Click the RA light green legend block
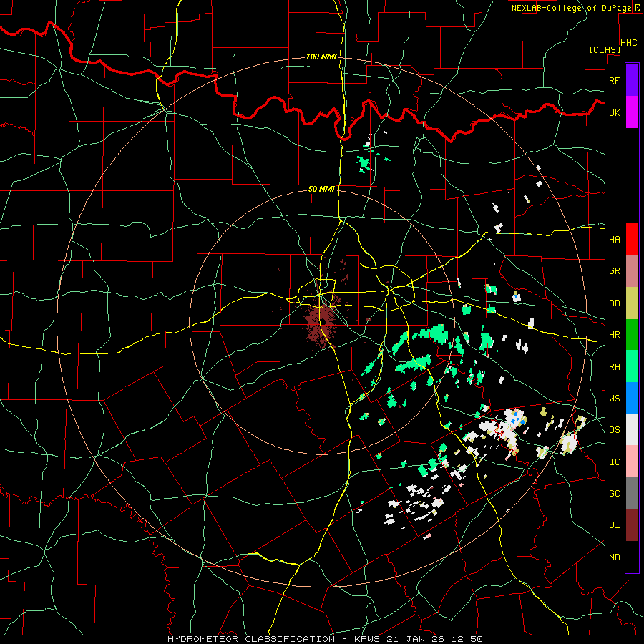Screen dimensions: 644x644 point(632,366)
